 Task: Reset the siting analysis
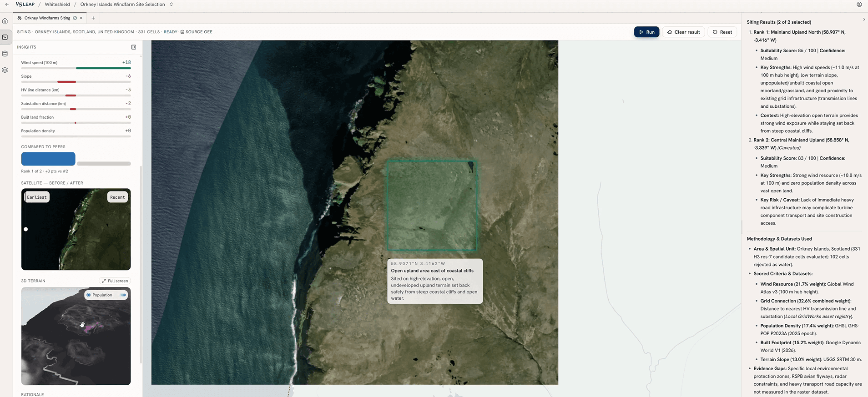click(722, 32)
